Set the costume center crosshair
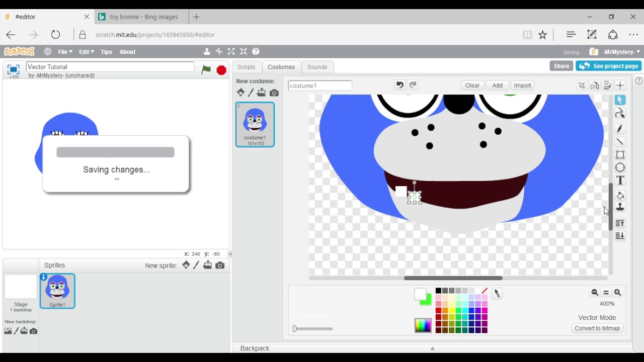Screen dimensions: 644x362 [x=620, y=85]
